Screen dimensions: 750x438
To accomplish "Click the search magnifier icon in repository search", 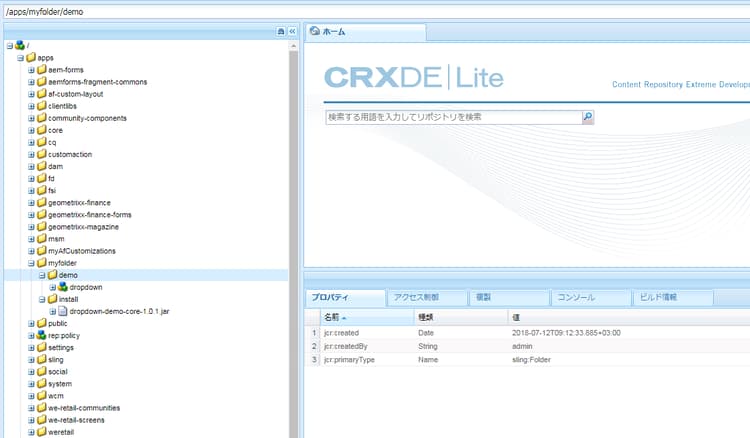I will (x=588, y=117).
